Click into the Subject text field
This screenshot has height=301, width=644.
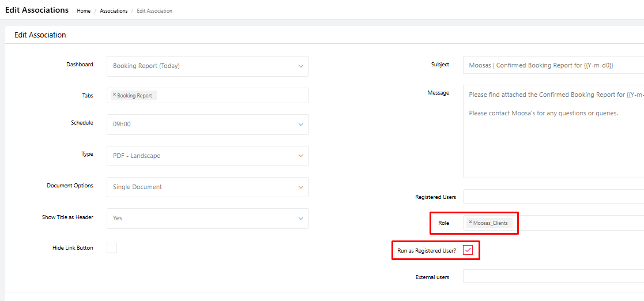553,66
